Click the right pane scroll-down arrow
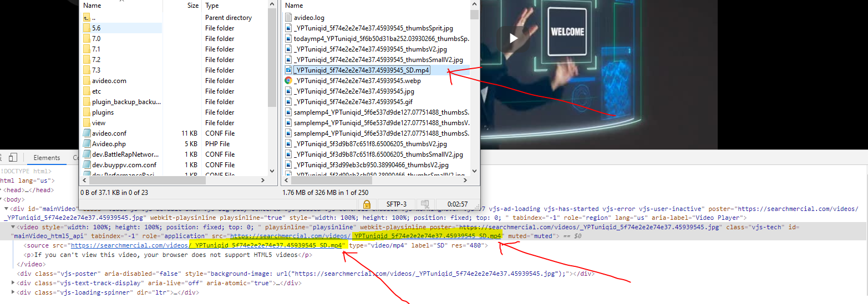This screenshot has width=868, height=304. click(x=474, y=172)
